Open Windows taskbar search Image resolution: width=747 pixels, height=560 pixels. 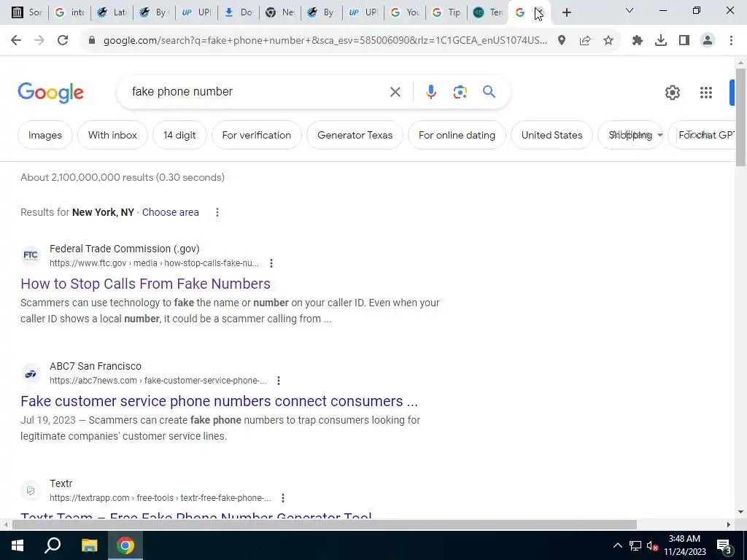click(x=53, y=545)
